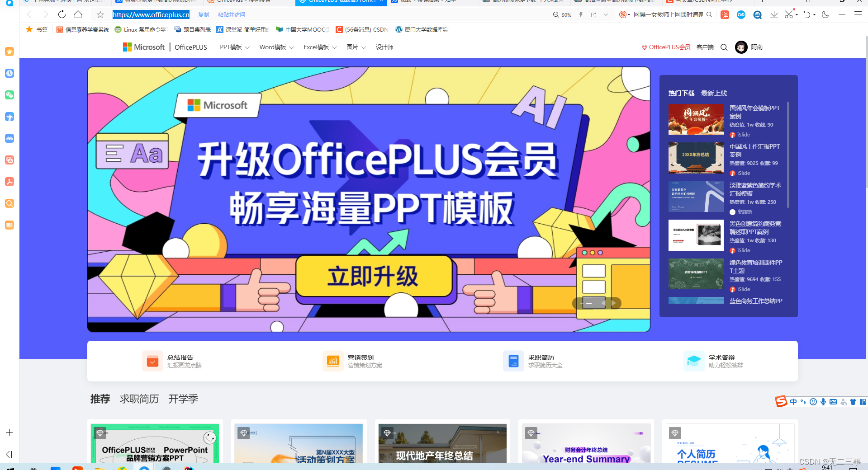Open the 中国风工作汇报PPT thumbnail

click(696, 158)
